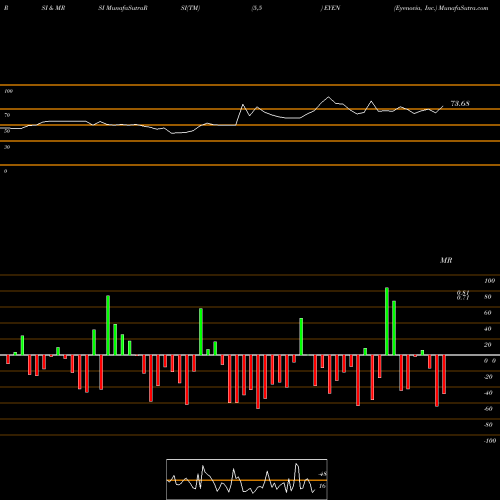Click the MunafaSutra.com header text

[463, 8]
